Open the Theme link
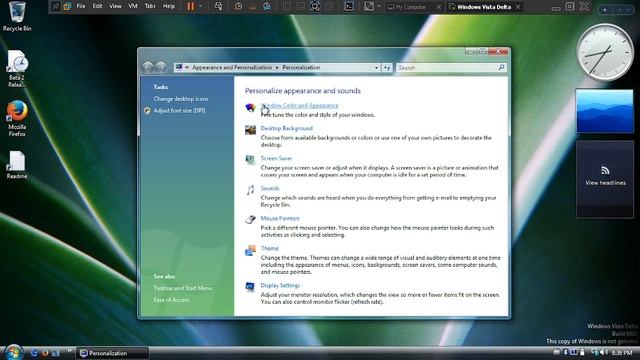The image size is (640, 360). click(269, 248)
